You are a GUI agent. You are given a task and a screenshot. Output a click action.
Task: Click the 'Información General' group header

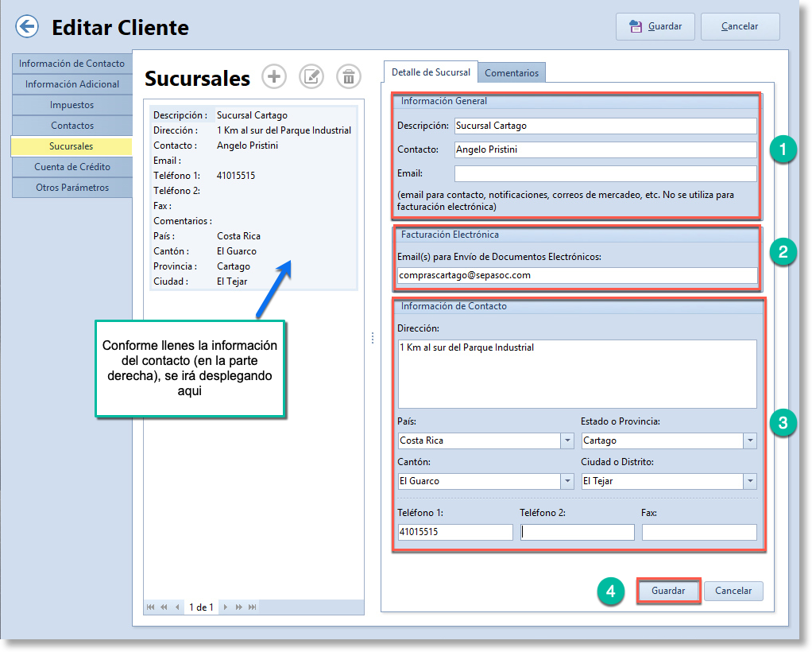(x=444, y=101)
